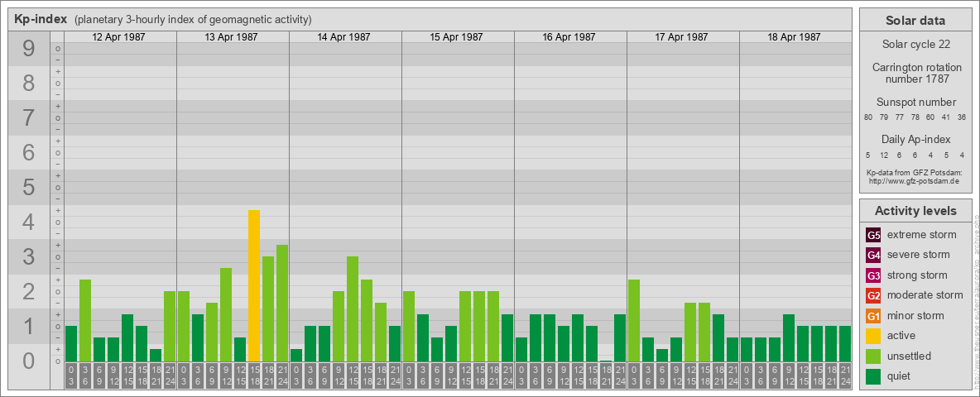Click the "Kp-index" chart title

(40, 19)
